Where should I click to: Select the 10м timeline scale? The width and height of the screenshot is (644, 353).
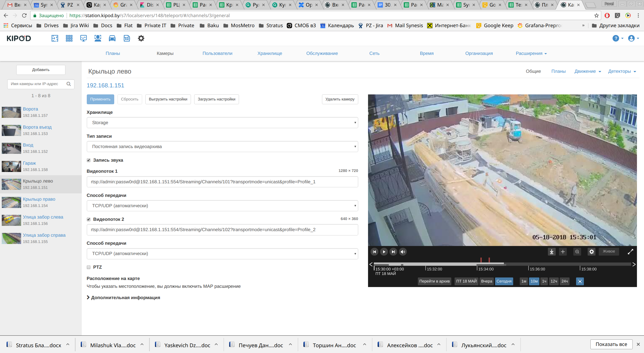(x=534, y=281)
